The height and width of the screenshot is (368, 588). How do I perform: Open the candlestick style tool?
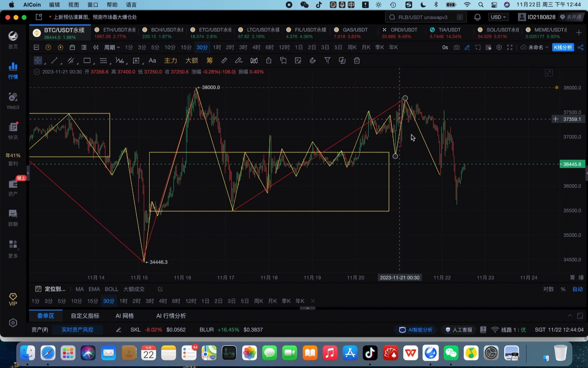click(254, 60)
